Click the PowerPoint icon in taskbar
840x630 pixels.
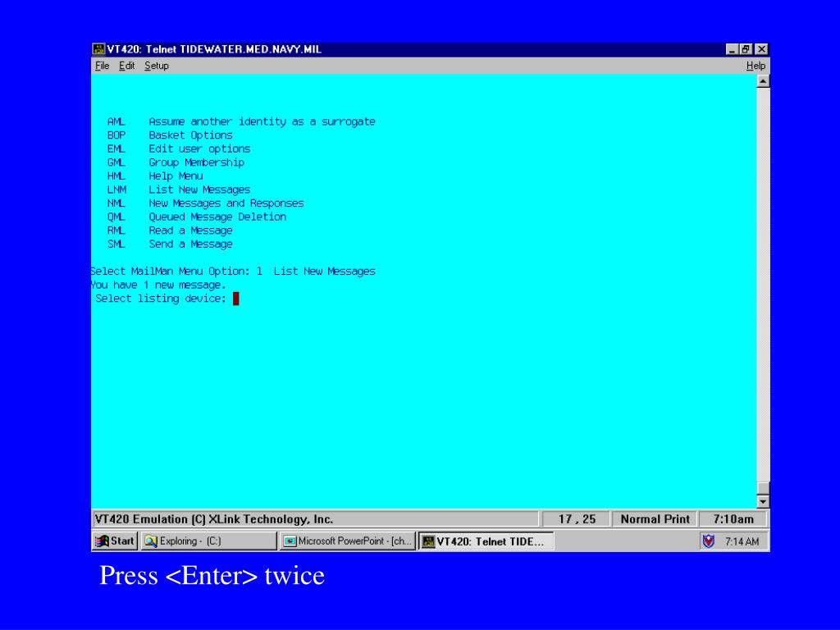290,541
